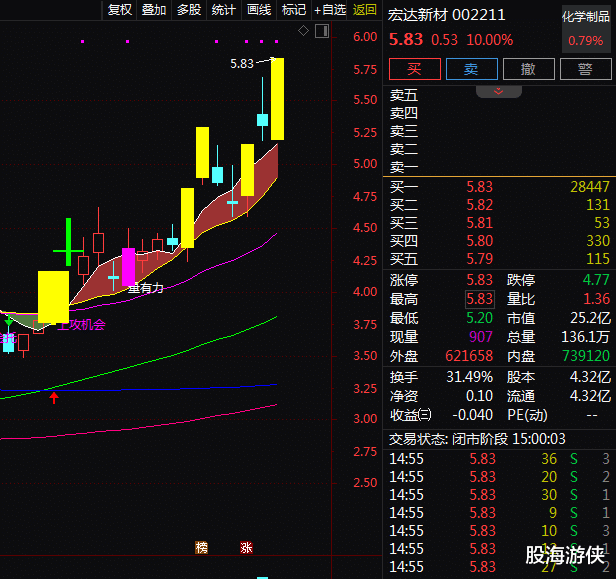Click the 上攻机会 annotation on chart
Image resolution: width=616 pixels, height=579 pixels.
click(82, 324)
